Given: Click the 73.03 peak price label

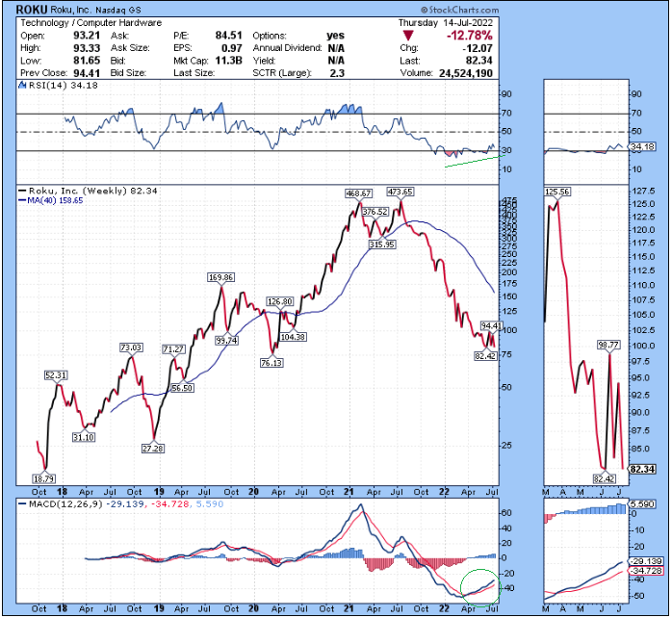Looking at the screenshot, I should (131, 348).
